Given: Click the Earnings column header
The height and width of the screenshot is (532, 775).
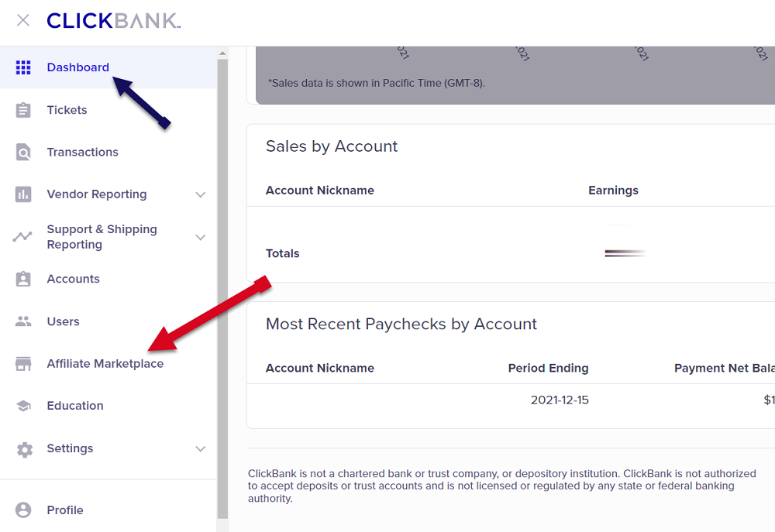Looking at the screenshot, I should (613, 190).
